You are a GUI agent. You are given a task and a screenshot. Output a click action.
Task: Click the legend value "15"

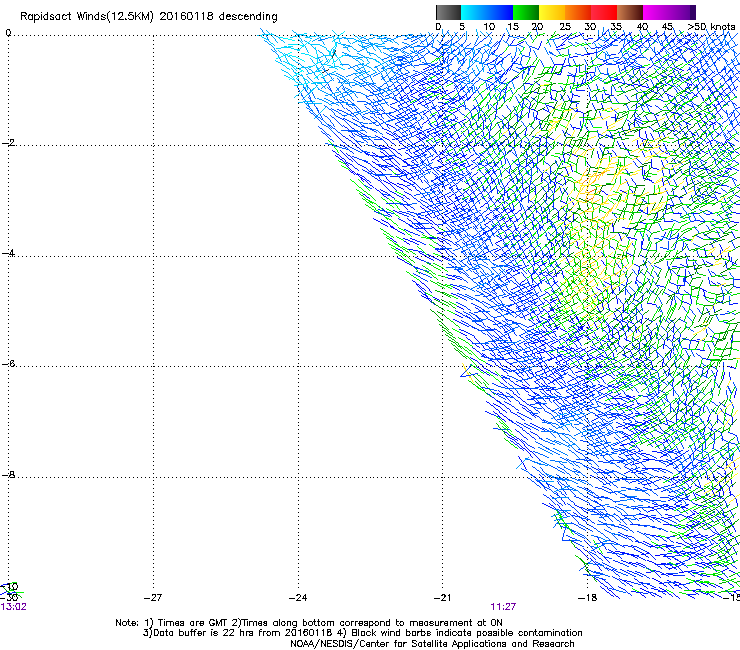[x=513, y=27]
